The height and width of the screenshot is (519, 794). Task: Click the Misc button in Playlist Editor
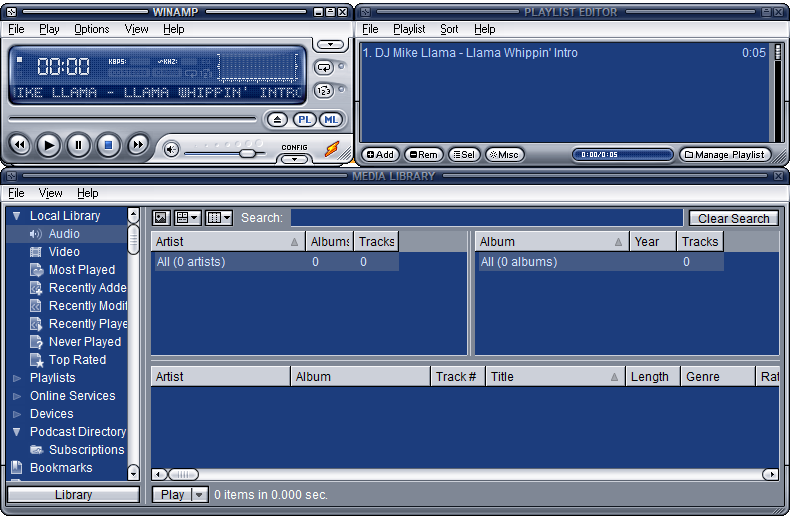pyautogui.click(x=504, y=155)
